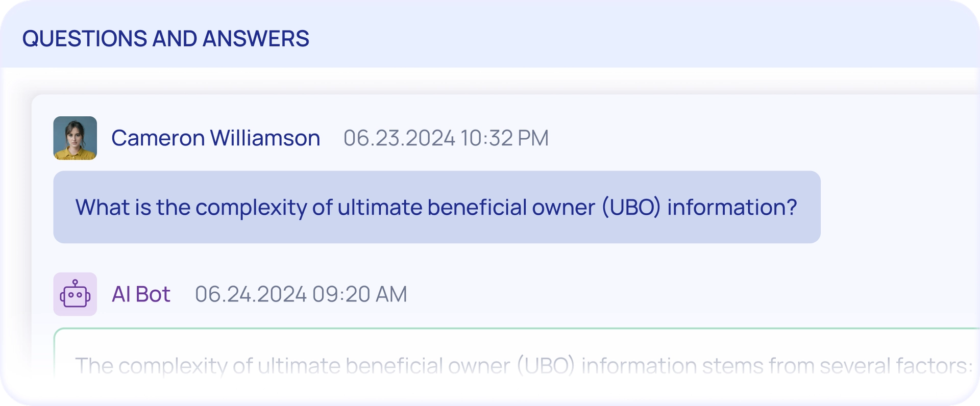
Task: Click the timestamp 06.24.2024 09:20 AM
Action: click(x=301, y=294)
